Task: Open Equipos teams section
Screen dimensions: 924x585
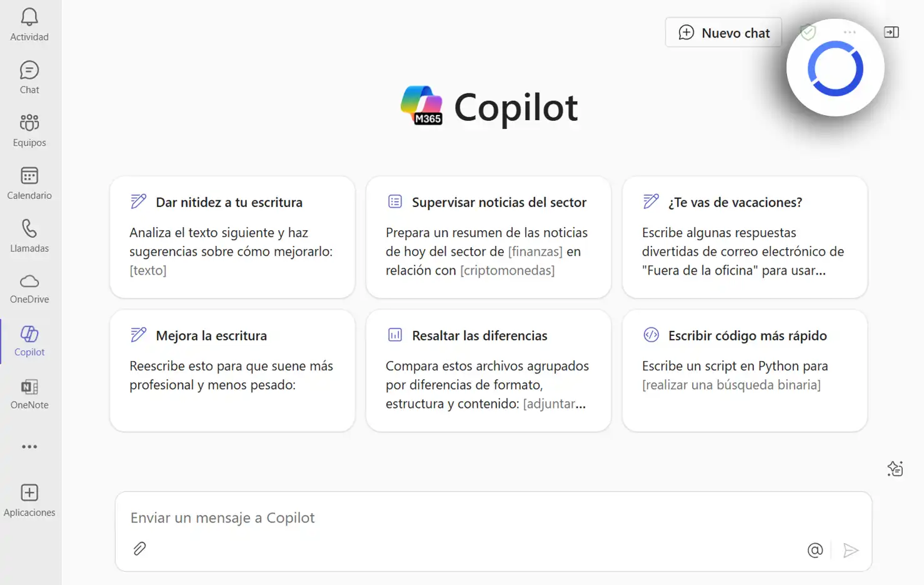Action: click(x=29, y=130)
